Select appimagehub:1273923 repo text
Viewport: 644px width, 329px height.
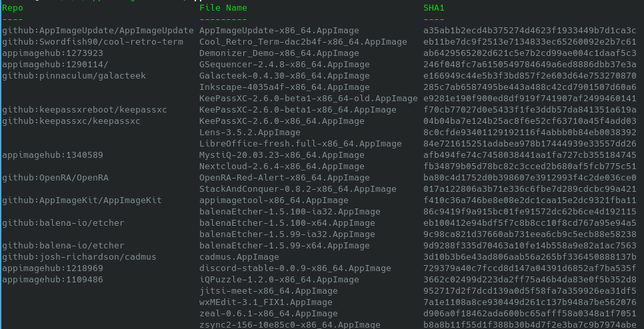(x=53, y=53)
